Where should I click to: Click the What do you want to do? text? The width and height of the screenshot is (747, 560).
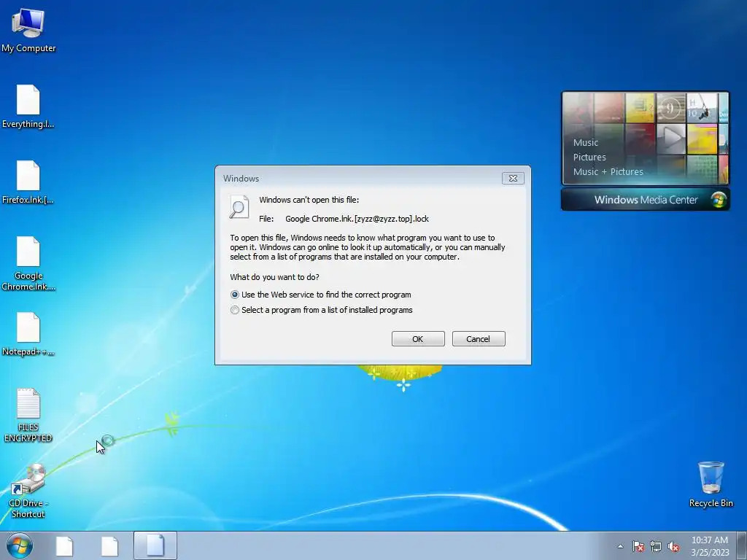[x=274, y=277]
